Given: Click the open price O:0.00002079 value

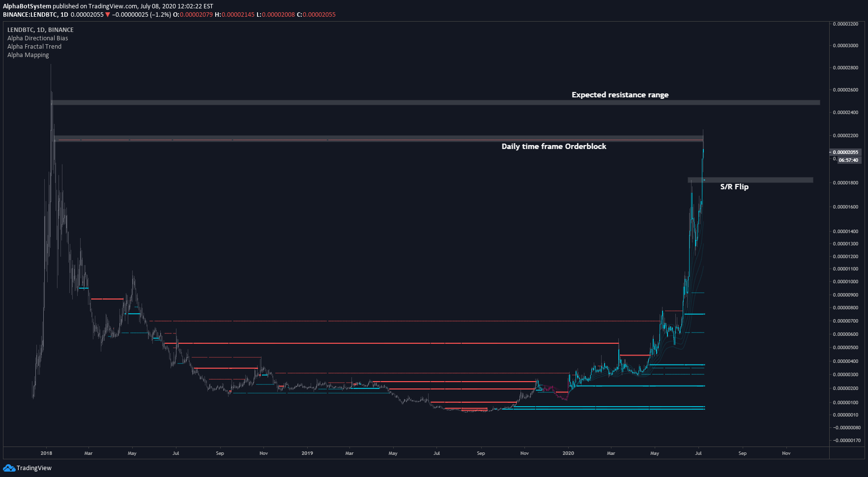Looking at the screenshot, I should pos(193,15).
